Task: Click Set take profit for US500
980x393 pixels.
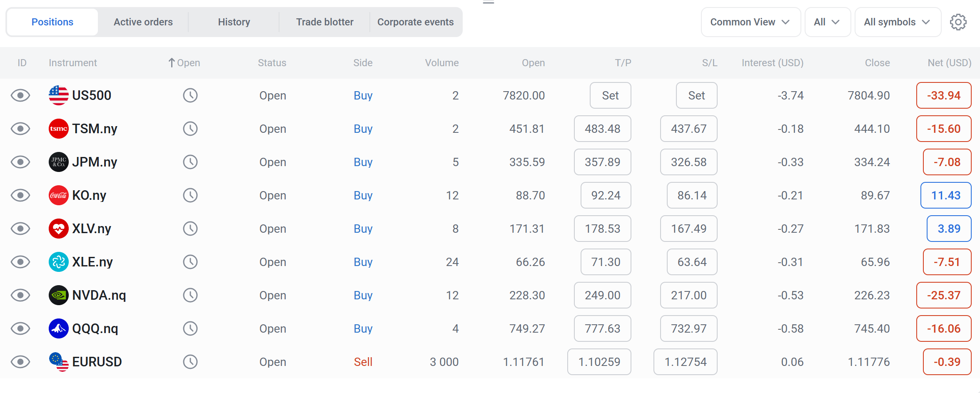Action: pos(611,95)
